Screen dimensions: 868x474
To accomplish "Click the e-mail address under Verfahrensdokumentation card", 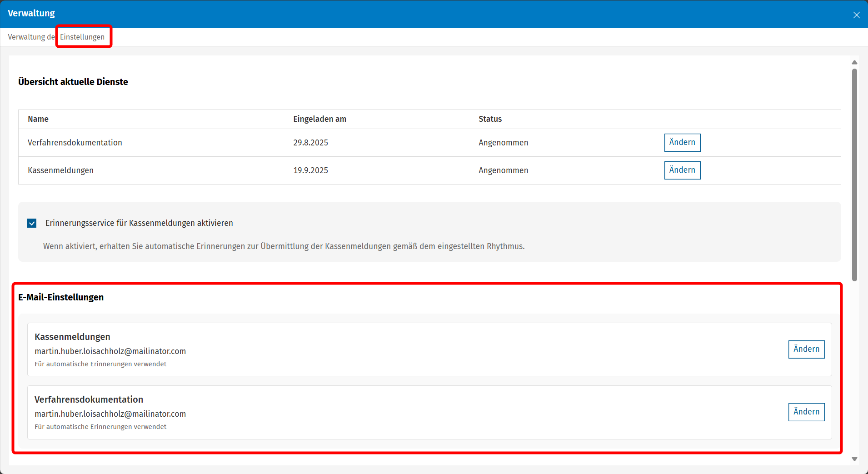I will tap(110, 414).
